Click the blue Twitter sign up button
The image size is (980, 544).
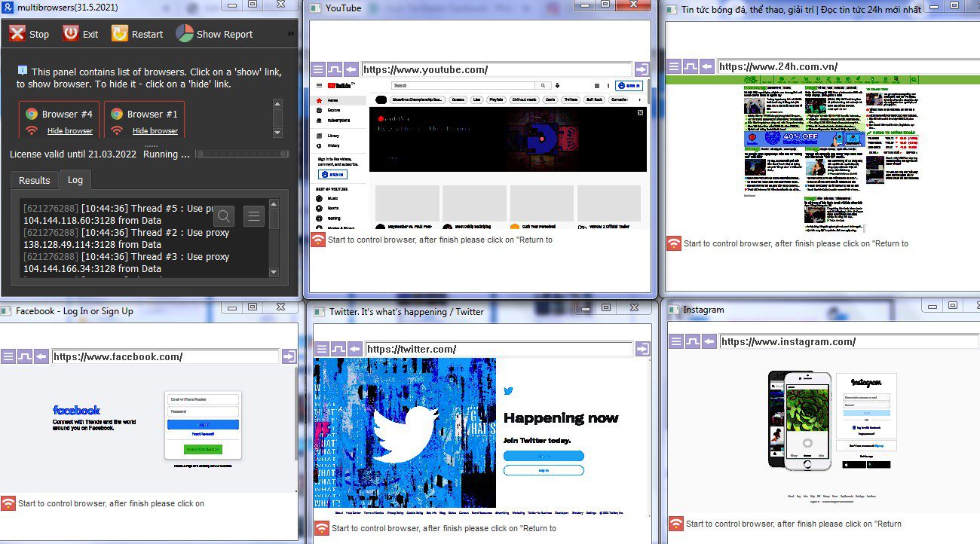[x=544, y=456]
